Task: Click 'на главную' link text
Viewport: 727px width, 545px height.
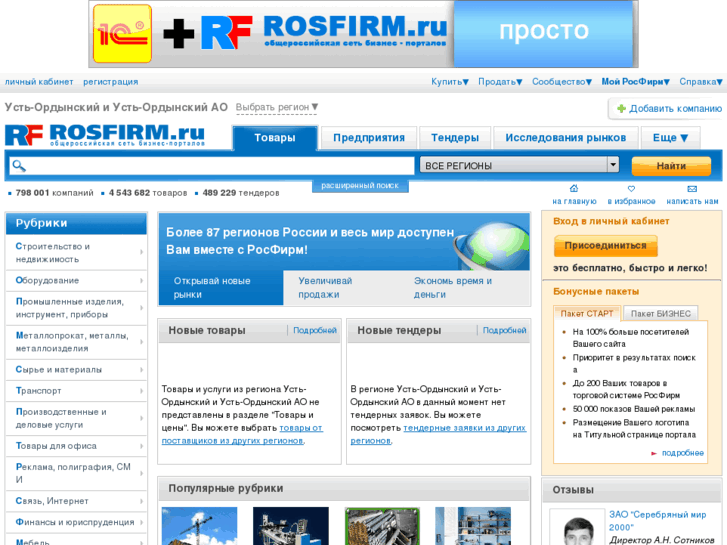Action: coord(574,201)
